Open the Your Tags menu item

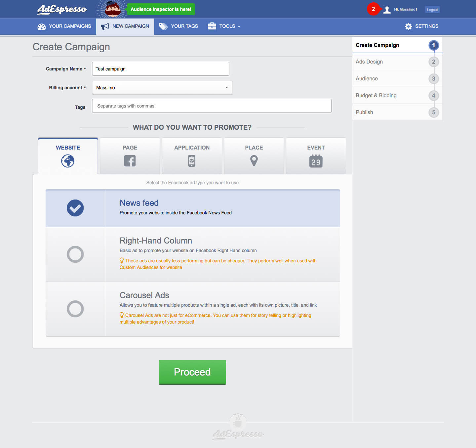(x=178, y=26)
